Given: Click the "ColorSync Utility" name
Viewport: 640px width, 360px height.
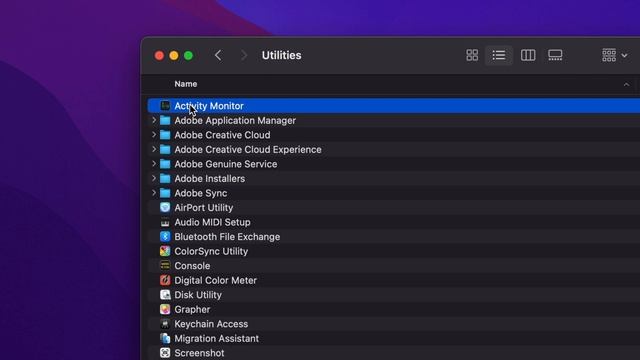Looking at the screenshot, I should (211, 251).
